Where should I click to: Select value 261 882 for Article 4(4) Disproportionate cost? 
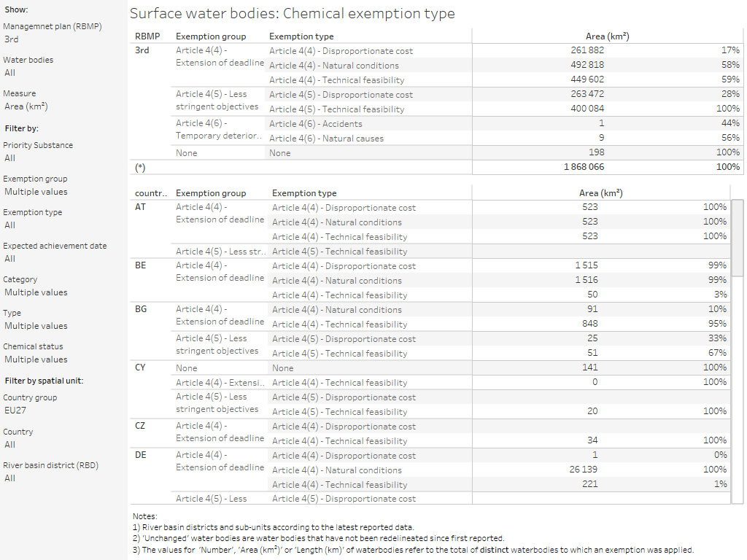tap(587, 50)
